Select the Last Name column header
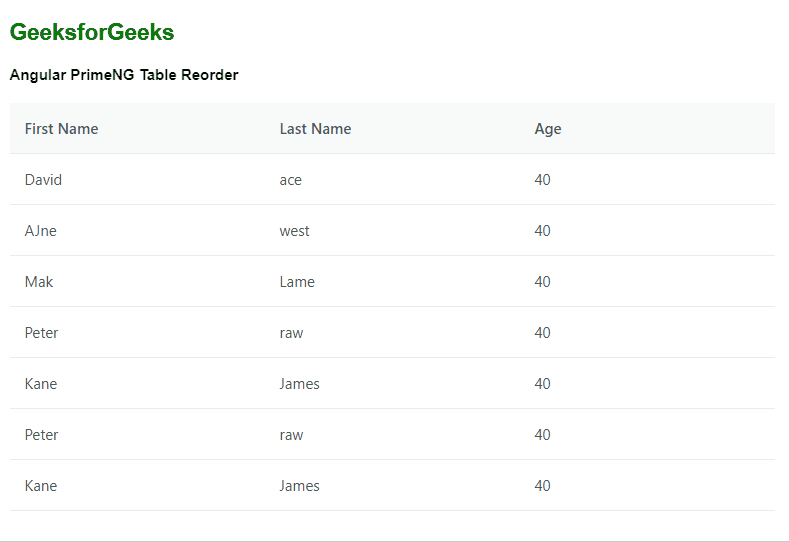The width and height of the screenshot is (789, 542). [315, 129]
